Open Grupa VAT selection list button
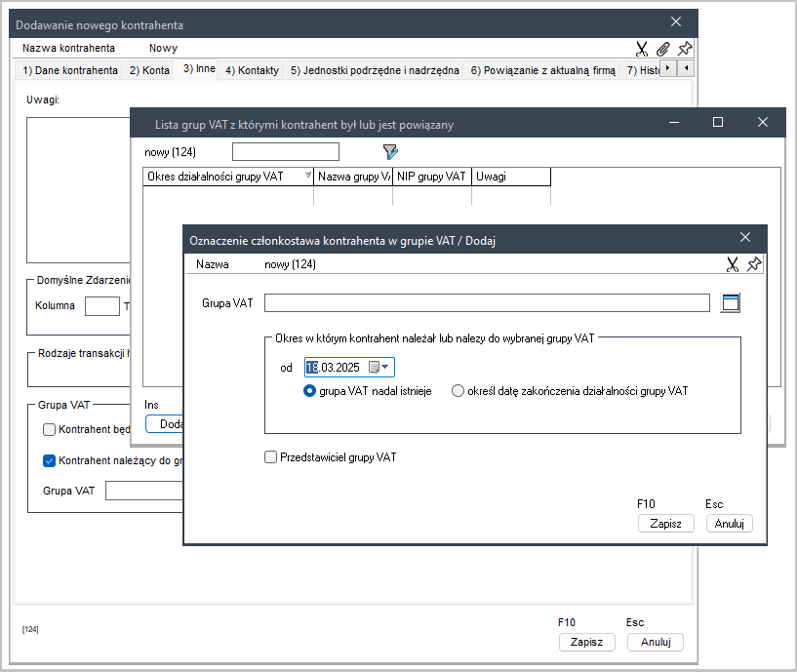The image size is (797, 672). pyautogui.click(x=731, y=303)
